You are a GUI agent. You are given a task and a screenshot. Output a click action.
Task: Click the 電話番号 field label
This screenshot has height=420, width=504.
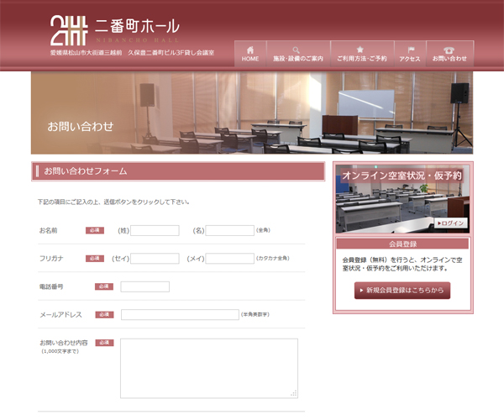point(51,286)
